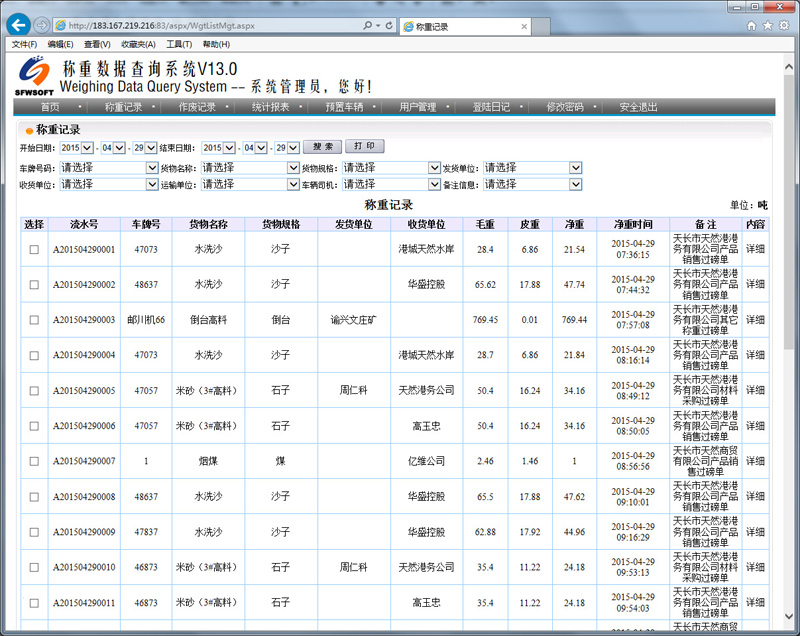Click 安全退出 to log out
This screenshot has width=800, height=636.
click(x=638, y=107)
